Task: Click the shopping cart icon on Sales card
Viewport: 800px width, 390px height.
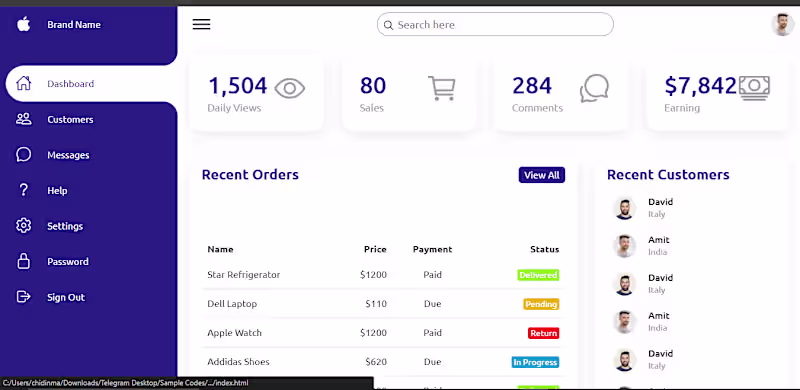Action: [441, 88]
